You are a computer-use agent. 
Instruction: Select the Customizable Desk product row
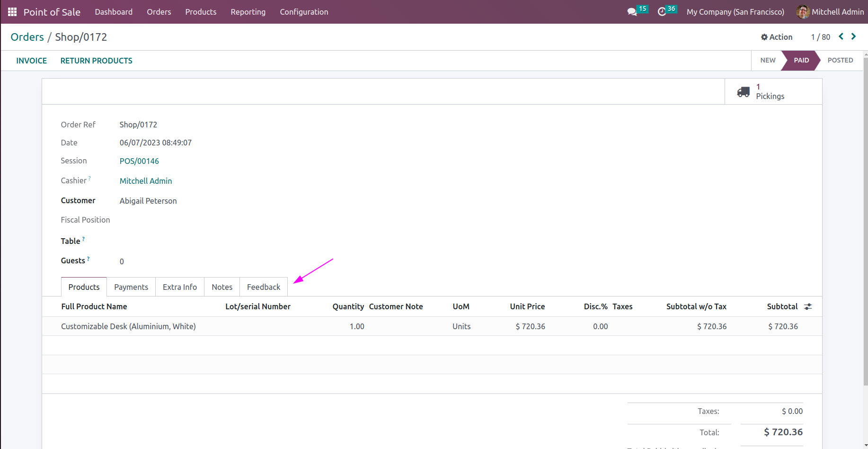[128, 326]
